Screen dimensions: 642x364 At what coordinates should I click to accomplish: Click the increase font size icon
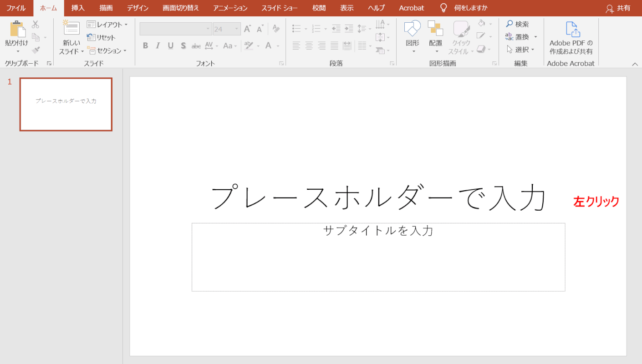(x=248, y=29)
